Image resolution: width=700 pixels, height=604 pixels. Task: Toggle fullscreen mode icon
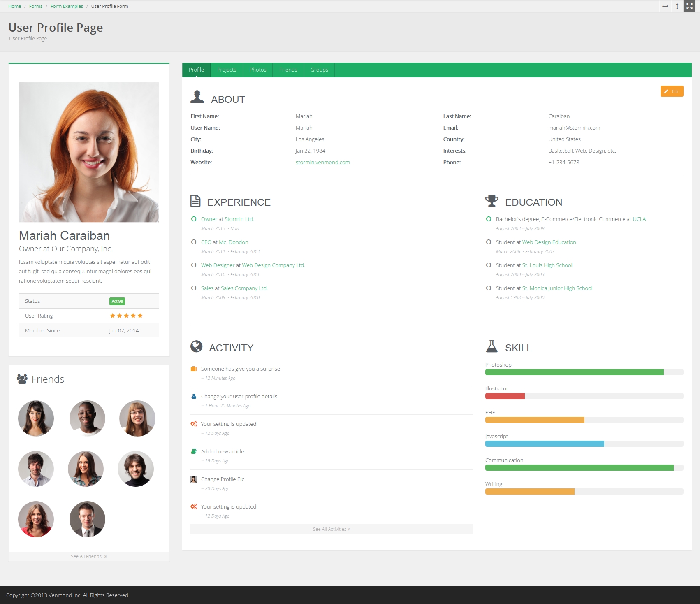click(x=690, y=6)
